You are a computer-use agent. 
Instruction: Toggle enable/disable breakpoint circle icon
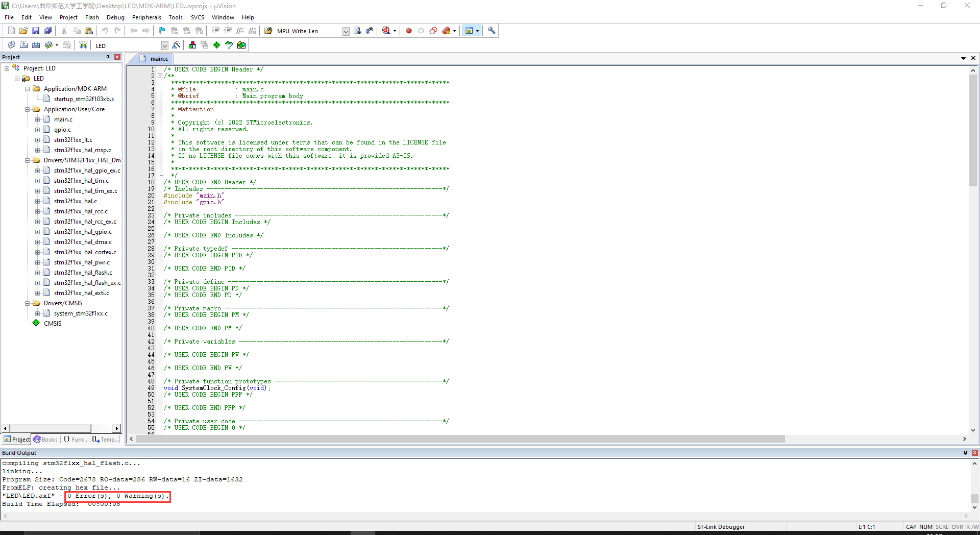(x=421, y=31)
